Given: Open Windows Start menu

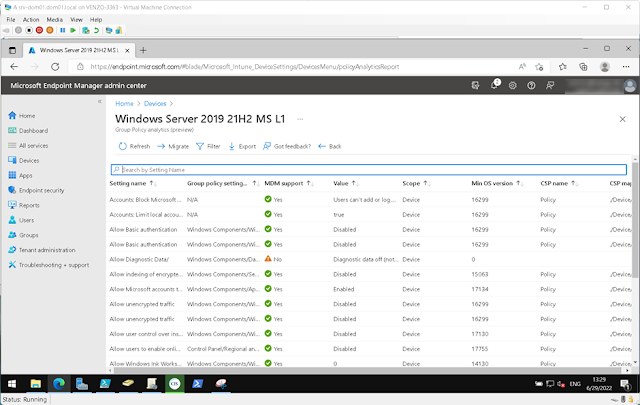Looking at the screenshot, I should [12, 384].
